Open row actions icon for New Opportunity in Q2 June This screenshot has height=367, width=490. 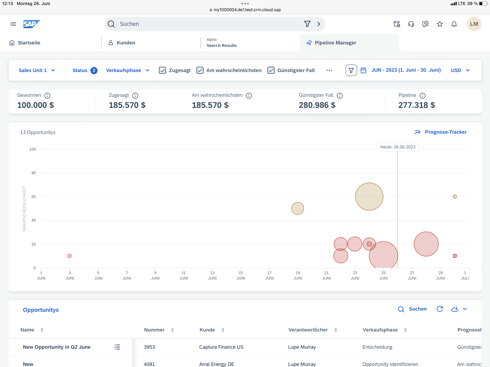pos(117,347)
